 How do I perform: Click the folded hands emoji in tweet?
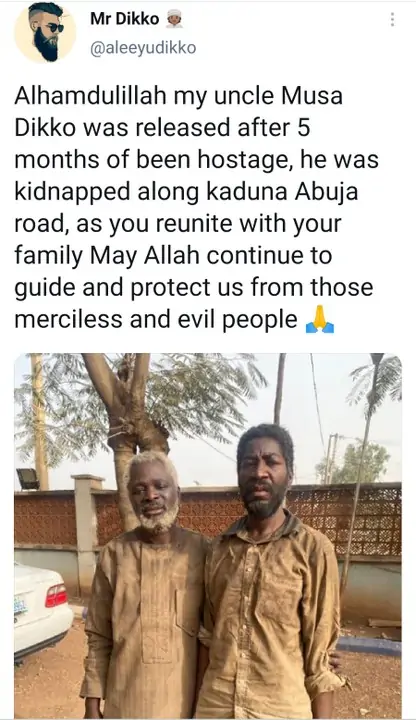320,320
